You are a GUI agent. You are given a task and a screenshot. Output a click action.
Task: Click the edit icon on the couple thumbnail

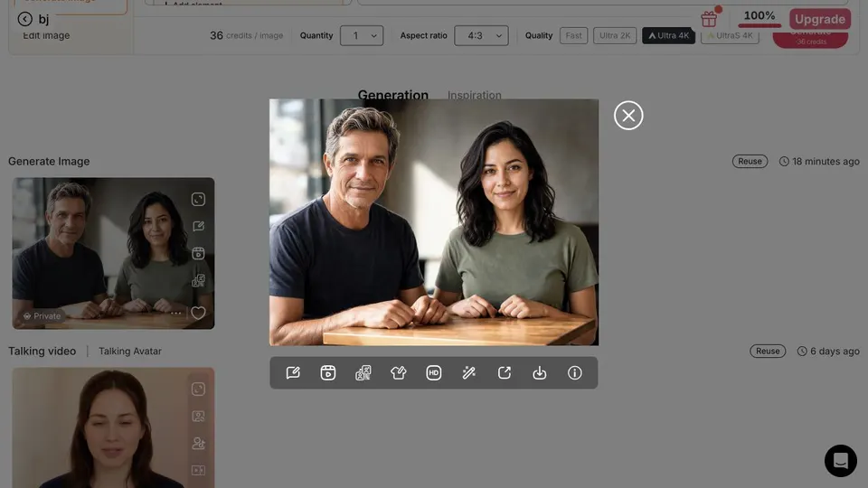click(x=198, y=226)
